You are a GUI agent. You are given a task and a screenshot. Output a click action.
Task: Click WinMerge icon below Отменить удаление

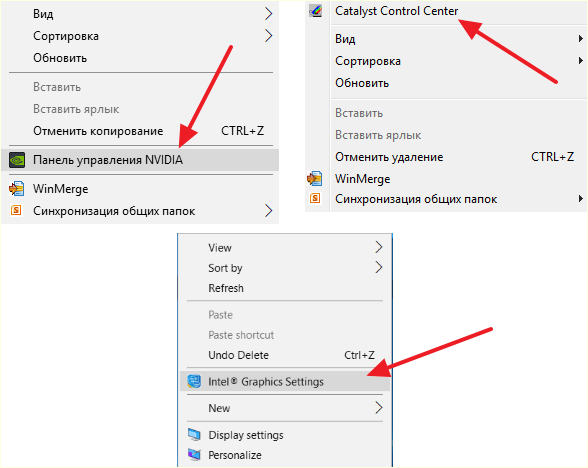[x=315, y=178]
